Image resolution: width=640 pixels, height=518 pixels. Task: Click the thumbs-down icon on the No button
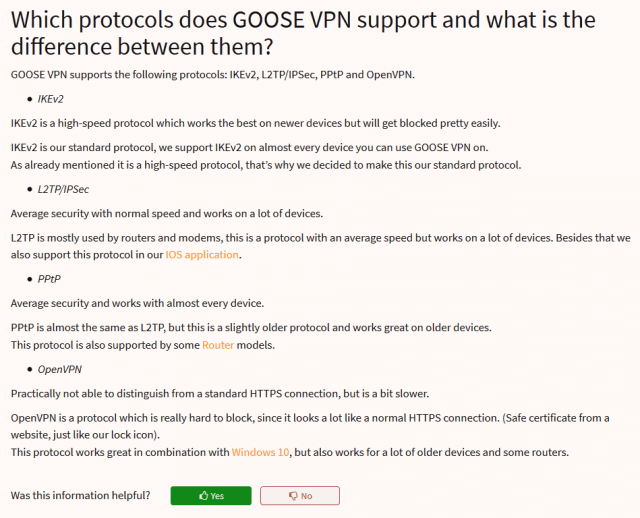pyautogui.click(x=293, y=496)
